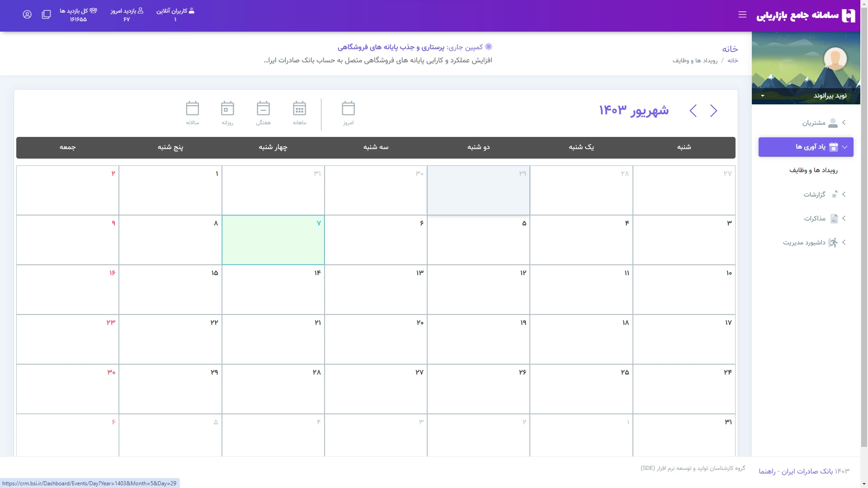Select Friday day ۲ in red

coord(67,190)
